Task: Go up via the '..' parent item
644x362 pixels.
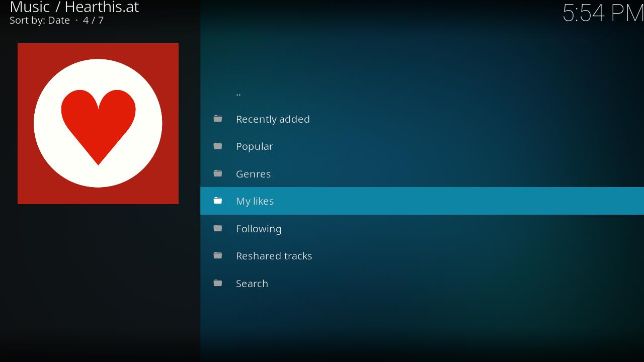Action: coord(238,93)
